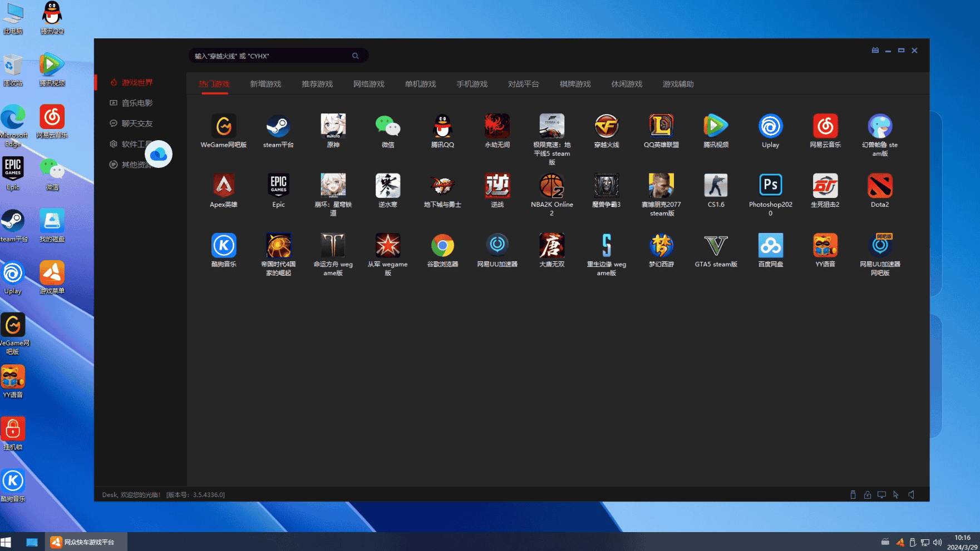980x551 pixels.
Task: Open WeGame网吧版 in the game list
Action: tap(223, 127)
